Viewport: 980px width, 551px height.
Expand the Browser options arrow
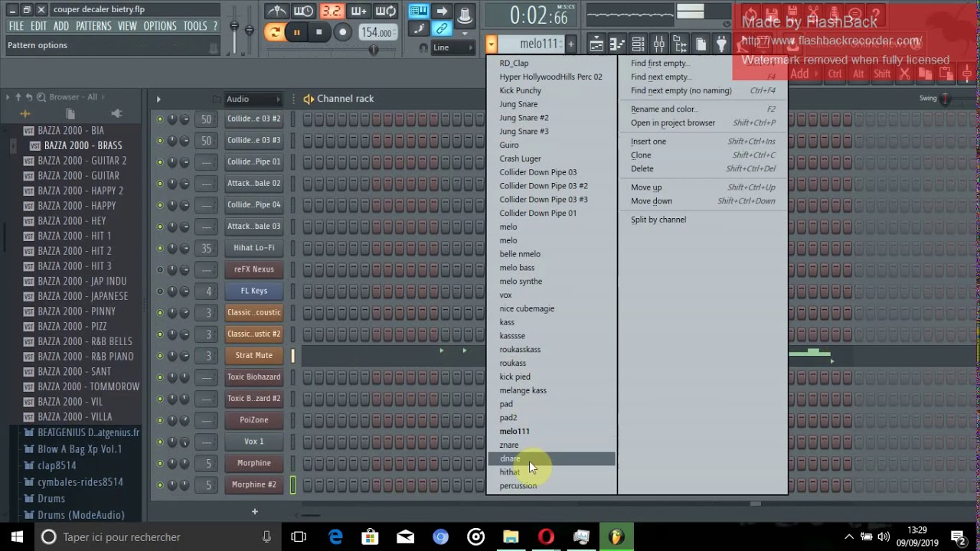pyautogui.click(x=8, y=97)
